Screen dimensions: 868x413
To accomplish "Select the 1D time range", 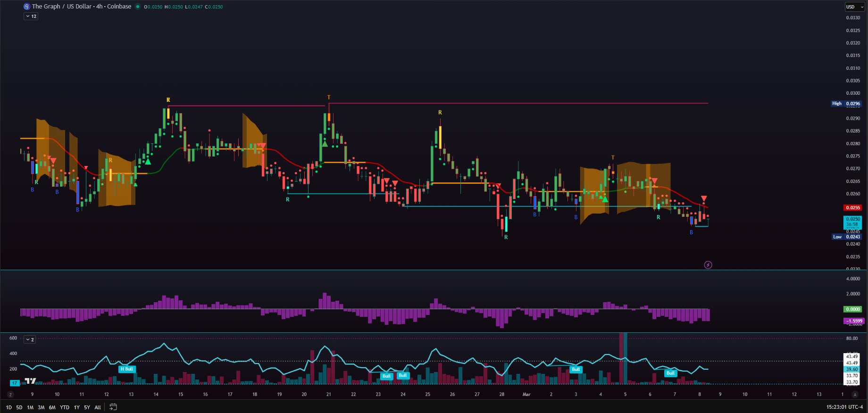I will click(8, 407).
